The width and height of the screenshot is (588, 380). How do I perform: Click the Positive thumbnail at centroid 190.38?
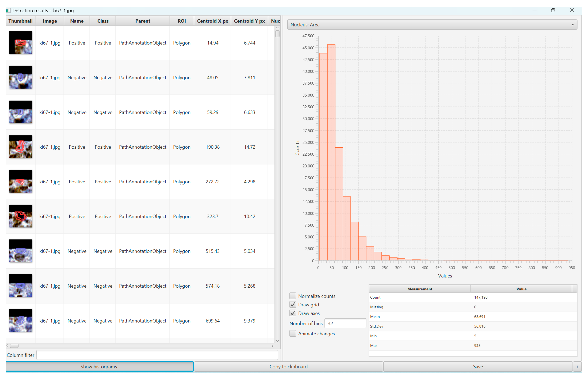point(21,147)
